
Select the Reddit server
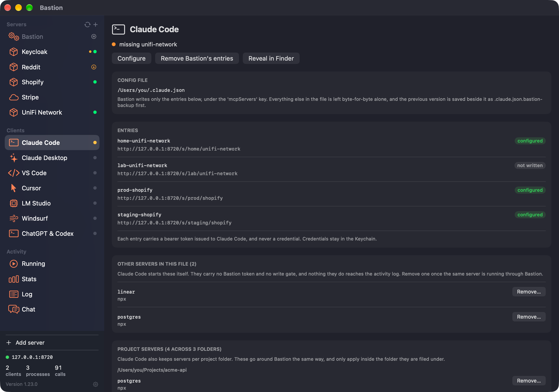tap(52, 67)
